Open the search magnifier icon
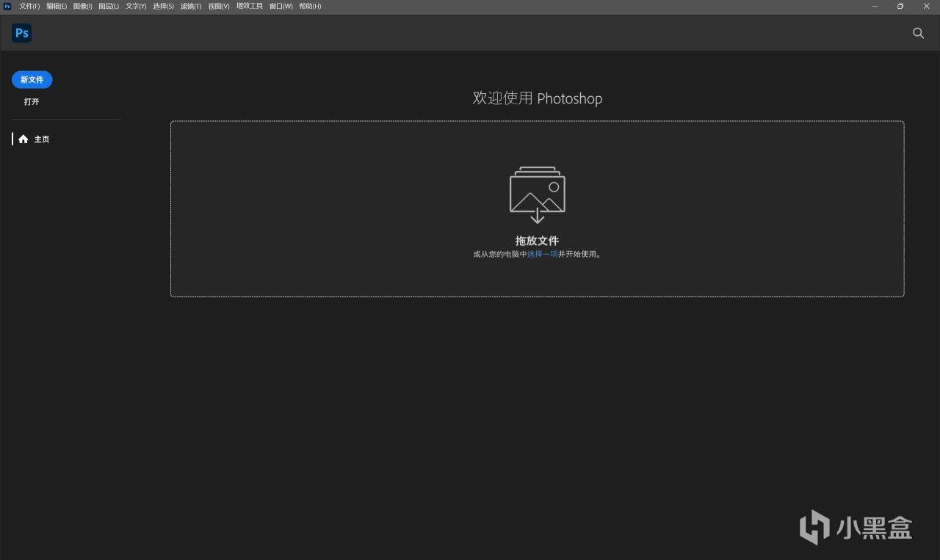The image size is (940, 560). 918,33
